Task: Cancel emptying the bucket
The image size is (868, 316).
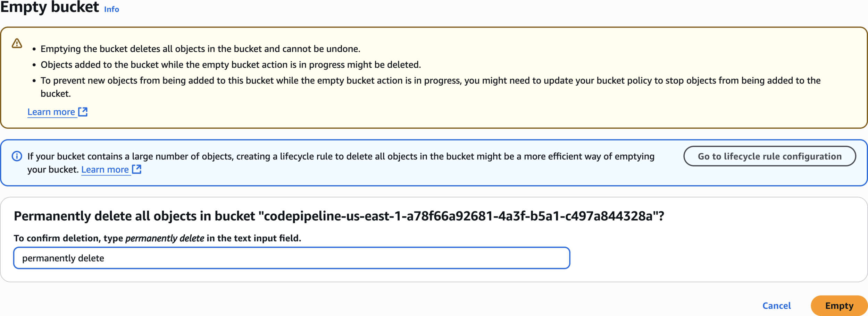Action: 776,306
